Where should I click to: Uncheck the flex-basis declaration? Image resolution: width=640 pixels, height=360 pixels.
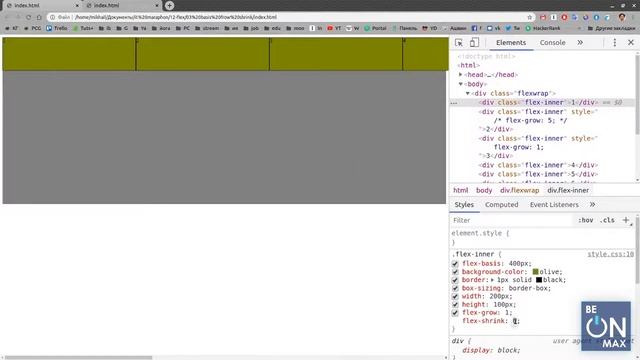pyautogui.click(x=455, y=264)
